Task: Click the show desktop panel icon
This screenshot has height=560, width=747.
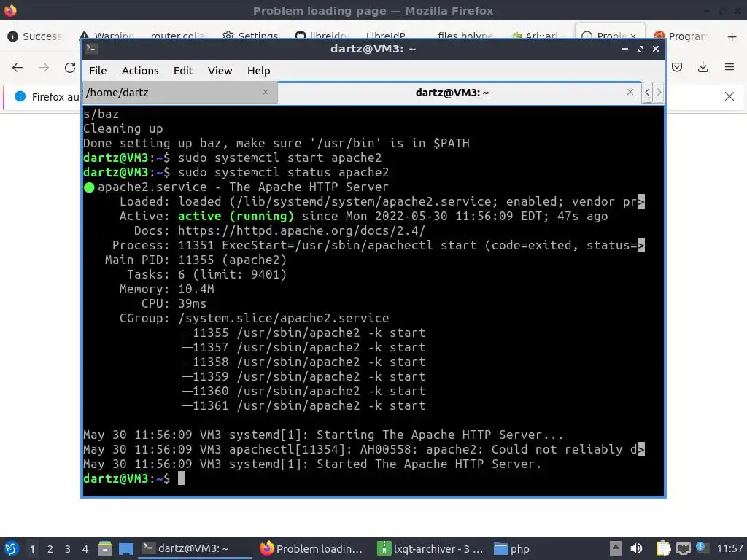Action: click(x=125, y=548)
